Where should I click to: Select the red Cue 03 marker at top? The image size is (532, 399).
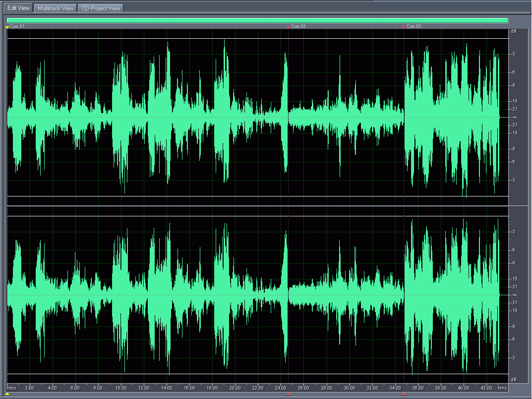coord(404,27)
